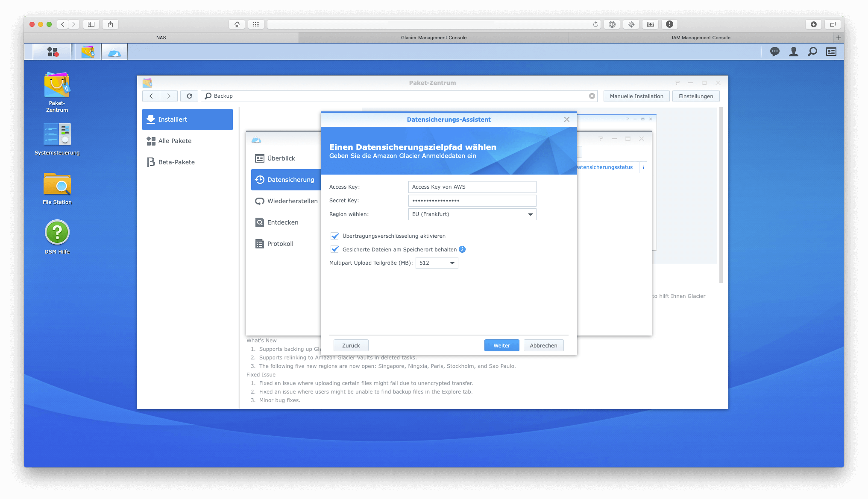
Task: Close the Datensicherungs-Assistent dialog
Action: [x=567, y=120]
